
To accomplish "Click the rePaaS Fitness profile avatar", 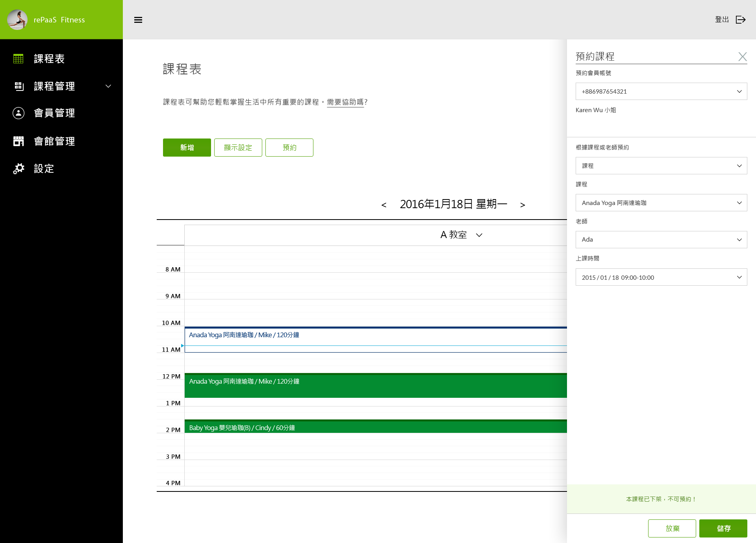I will pos(17,20).
